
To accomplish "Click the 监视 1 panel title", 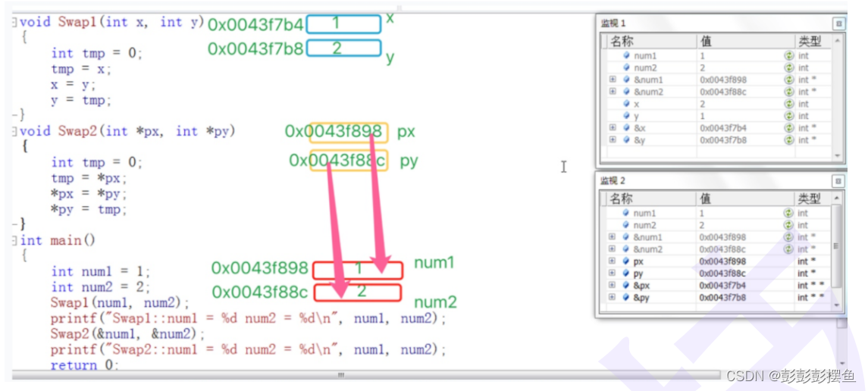I will pos(613,23).
